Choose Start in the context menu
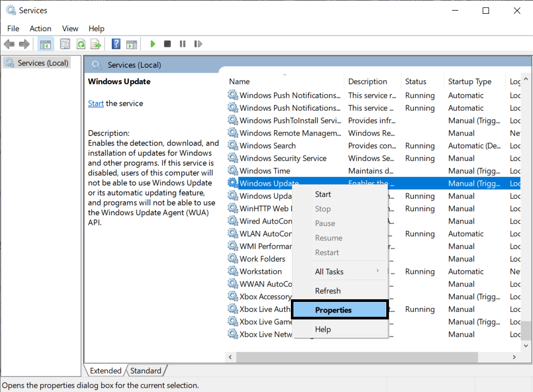Screen dimensions: 533x392 click(340, 194)
